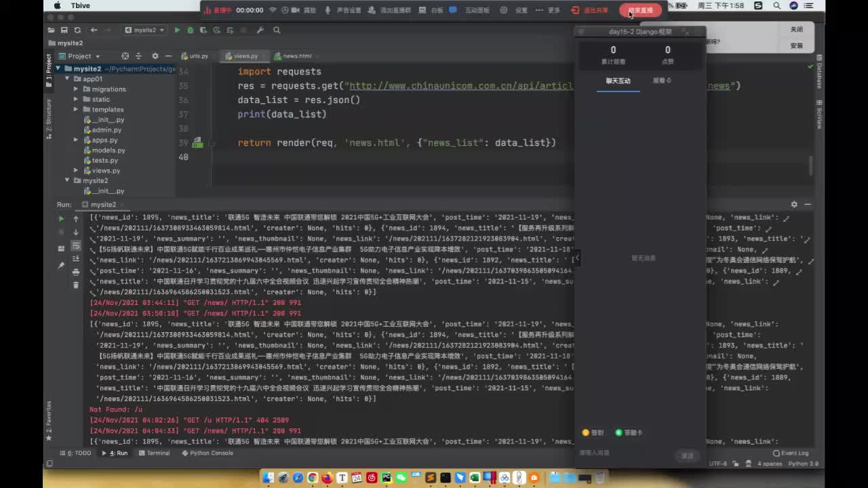The height and width of the screenshot is (488, 868).
Task: Expand the static folder
Action: 76,99
